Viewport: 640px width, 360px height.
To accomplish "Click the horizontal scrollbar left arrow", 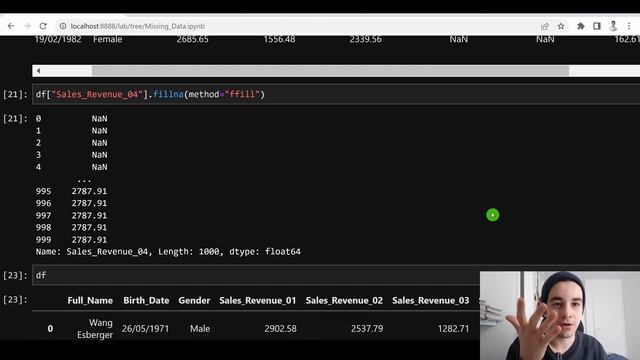I will pyautogui.click(x=38, y=71).
